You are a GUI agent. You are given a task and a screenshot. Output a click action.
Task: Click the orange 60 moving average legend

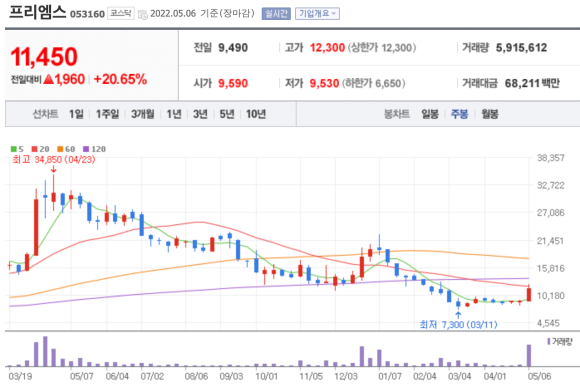(66, 149)
